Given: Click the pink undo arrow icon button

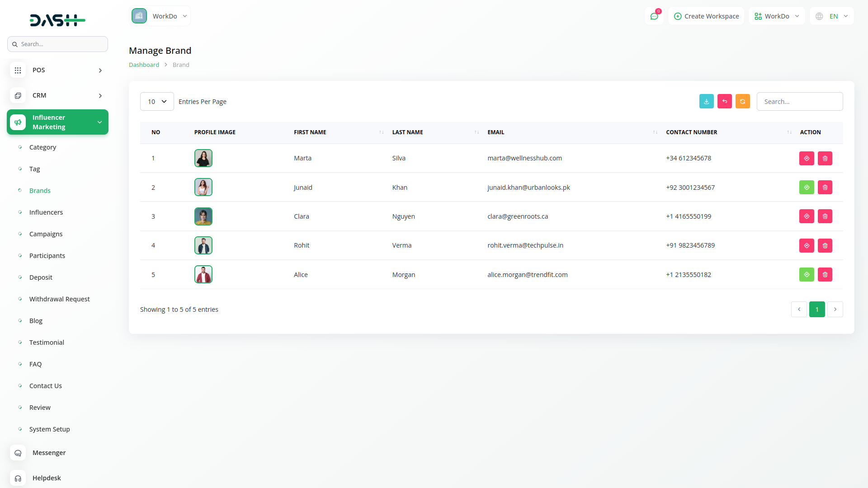Looking at the screenshot, I should tap(724, 101).
